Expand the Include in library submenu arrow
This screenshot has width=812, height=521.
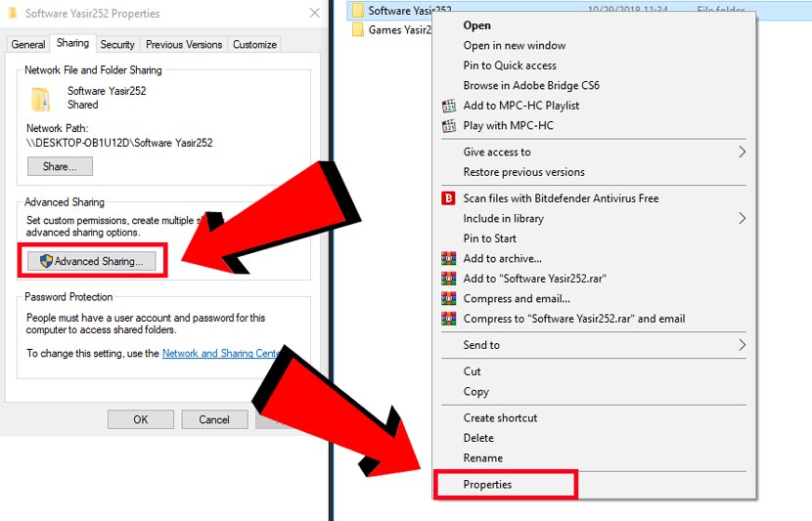point(742,218)
